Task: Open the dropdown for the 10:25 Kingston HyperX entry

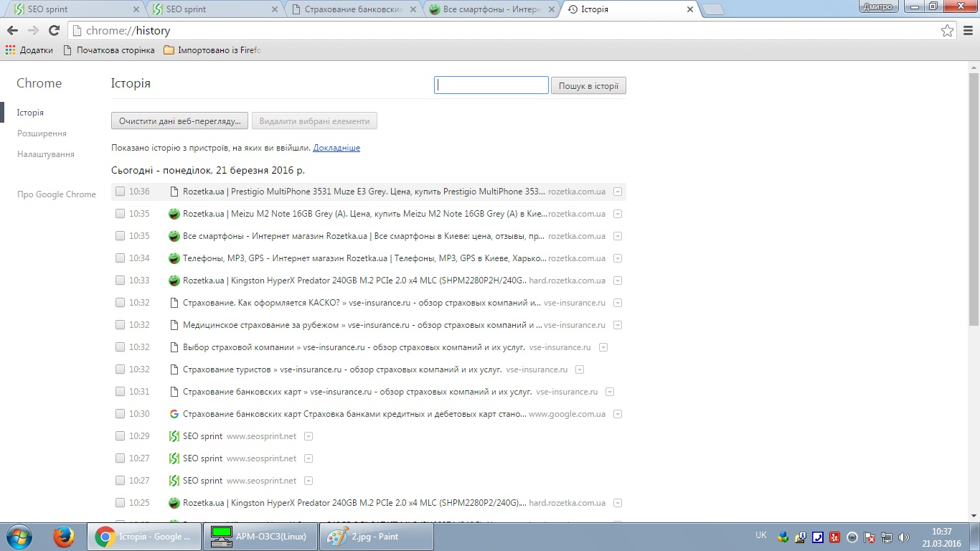Action: [x=618, y=503]
